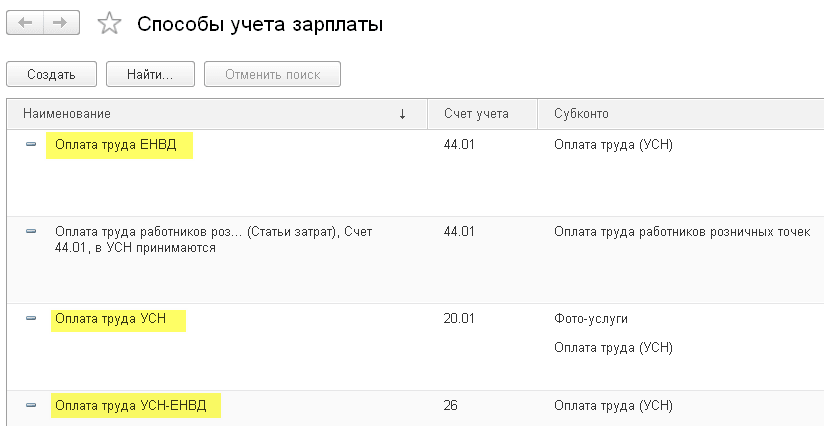The image size is (824, 426).
Task: Click the forward navigation arrow
Action: click(x=62, y=22)
